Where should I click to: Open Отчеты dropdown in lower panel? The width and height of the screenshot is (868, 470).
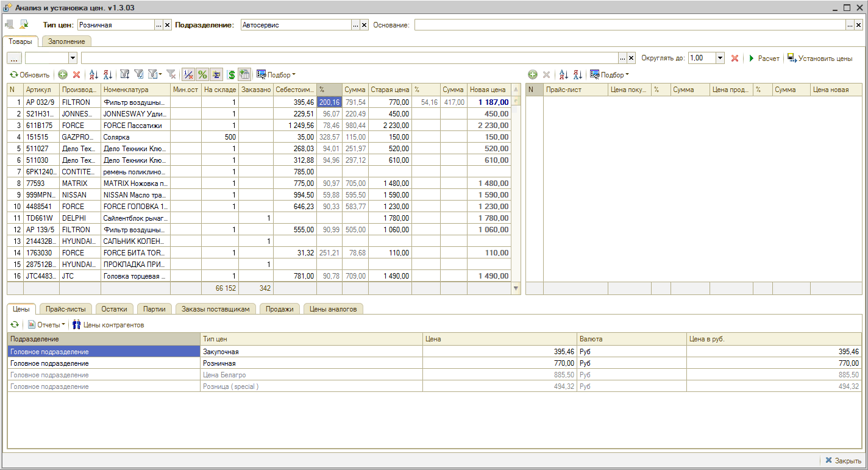(x=46, y=325)
